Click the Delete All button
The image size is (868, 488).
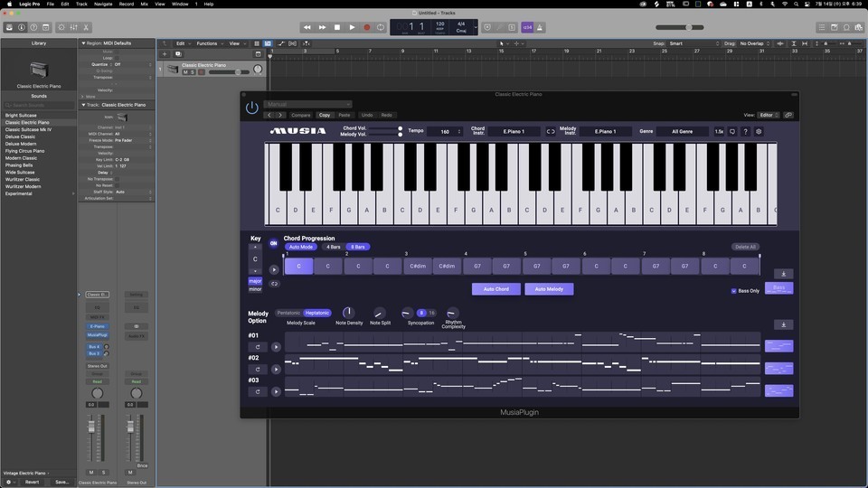744,247
